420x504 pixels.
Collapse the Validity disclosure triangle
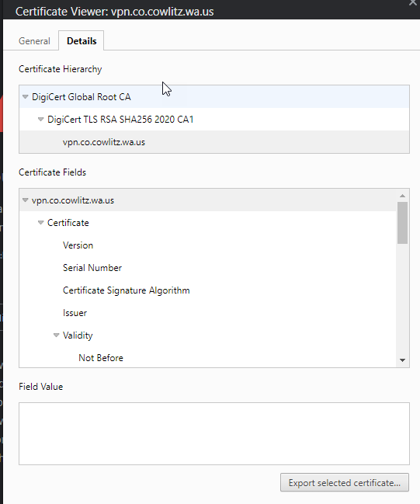[x=56, y=335]
